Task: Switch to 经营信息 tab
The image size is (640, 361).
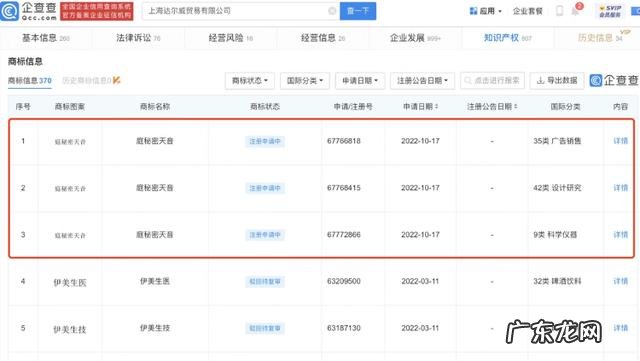Action: 323,38
